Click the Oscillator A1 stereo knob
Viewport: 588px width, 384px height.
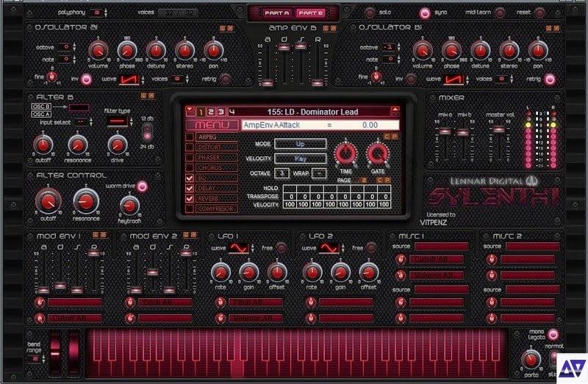click(185, 51)
